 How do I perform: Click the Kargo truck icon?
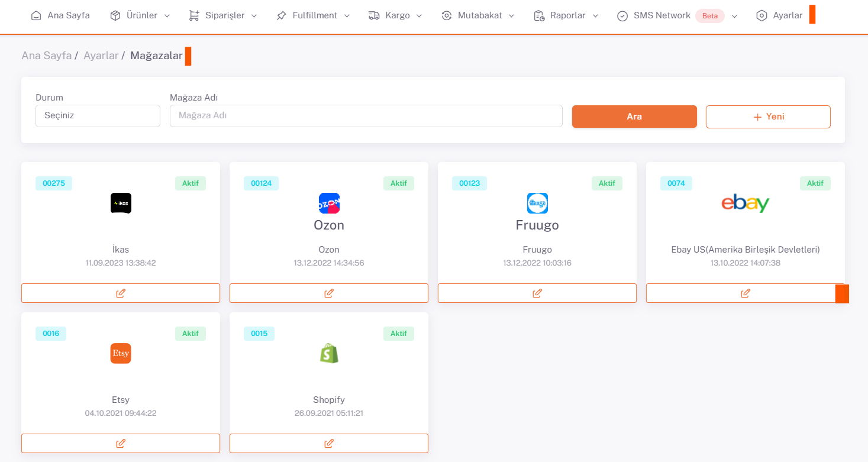[x=374, y=16]
